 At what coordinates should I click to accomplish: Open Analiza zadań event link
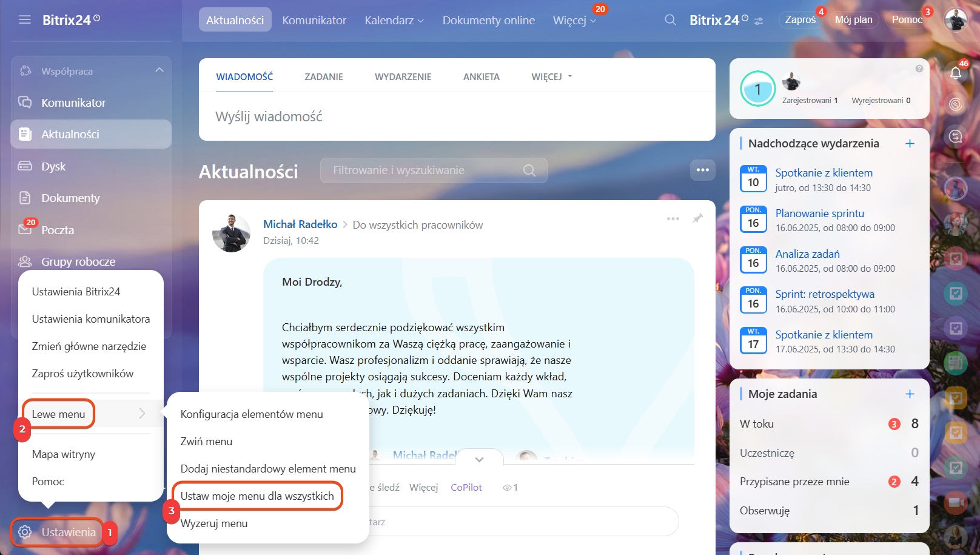(808, 254)
